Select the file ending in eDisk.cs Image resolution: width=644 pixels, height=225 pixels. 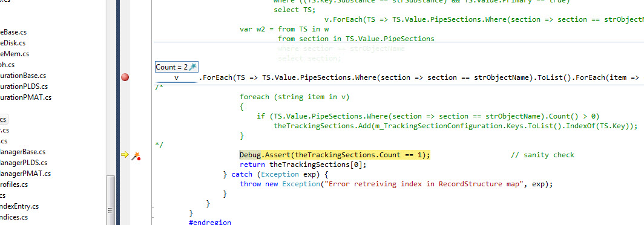(13, 43)
